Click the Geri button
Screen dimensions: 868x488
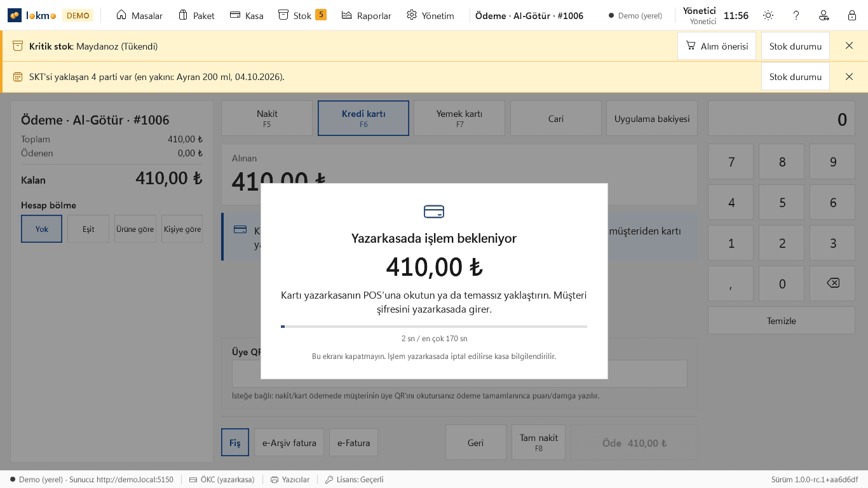click(476, 442)
